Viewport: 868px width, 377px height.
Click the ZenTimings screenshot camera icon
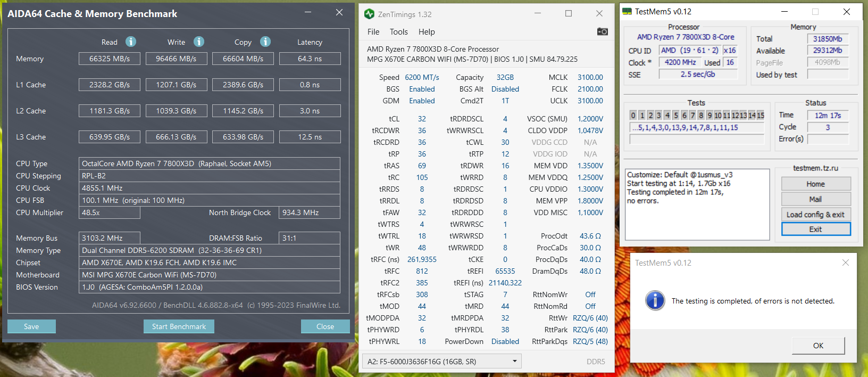(602, 31)
